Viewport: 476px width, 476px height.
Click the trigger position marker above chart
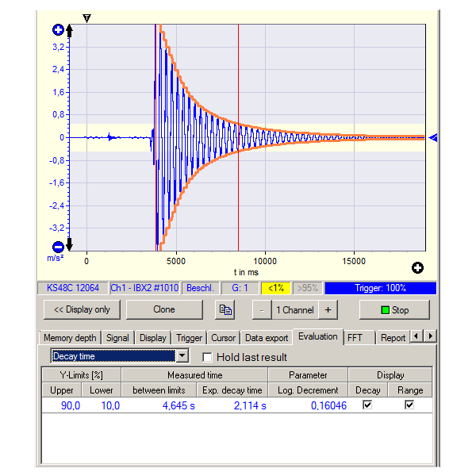pos(87,17)
